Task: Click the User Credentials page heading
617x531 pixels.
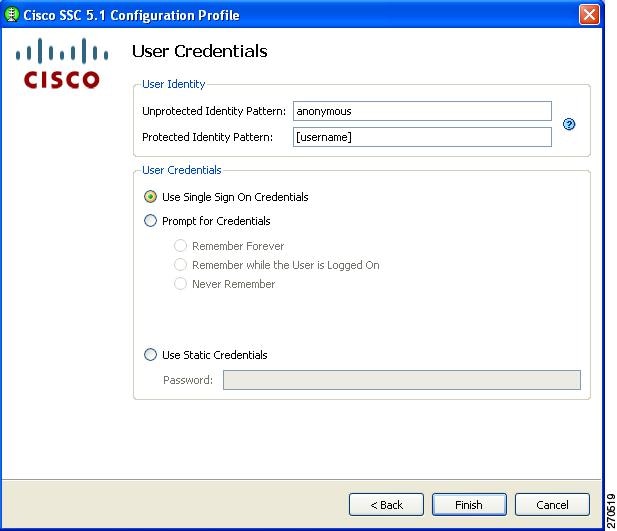Action: tap(200, 51)
